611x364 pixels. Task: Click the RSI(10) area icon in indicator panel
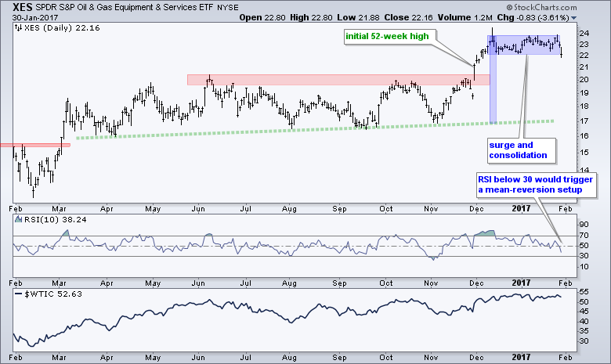click(18, 219)
